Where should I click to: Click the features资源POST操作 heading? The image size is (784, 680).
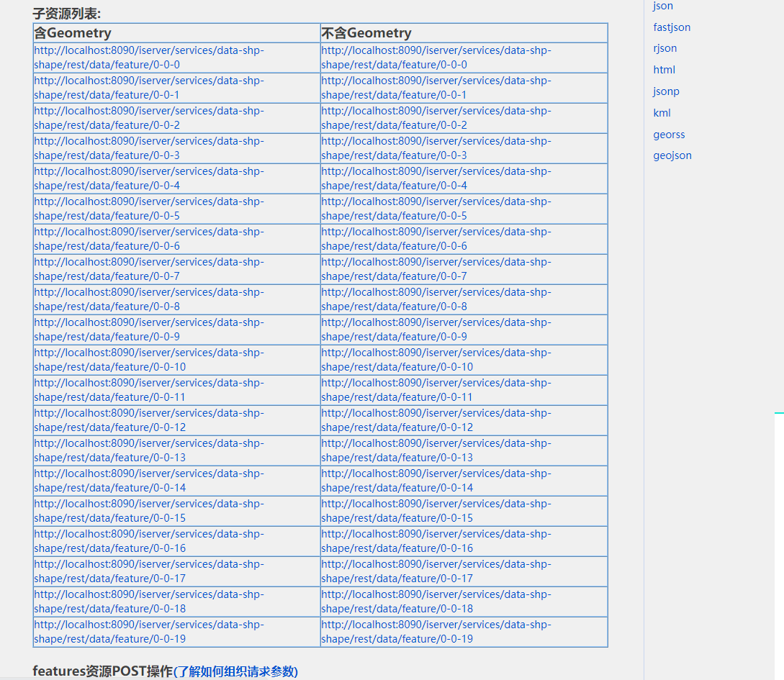pyautogui.click(x=102, y=671)
